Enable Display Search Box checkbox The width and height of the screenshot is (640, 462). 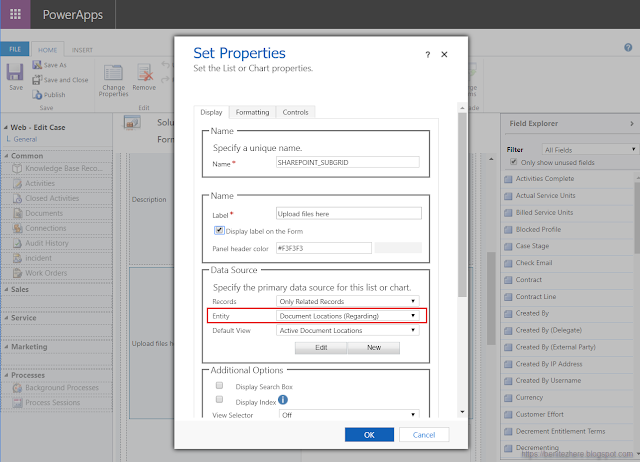click(219, 385)
